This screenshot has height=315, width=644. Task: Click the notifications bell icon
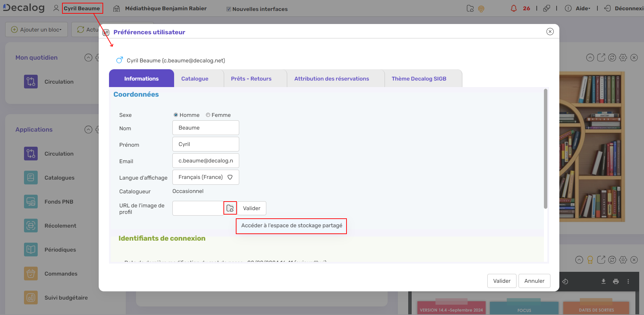[x=513, y=9]
